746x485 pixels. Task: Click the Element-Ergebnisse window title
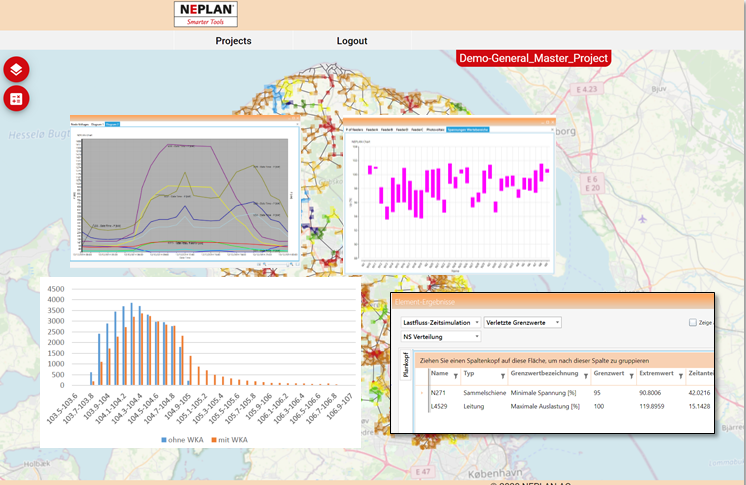click(x=424, y=302)
